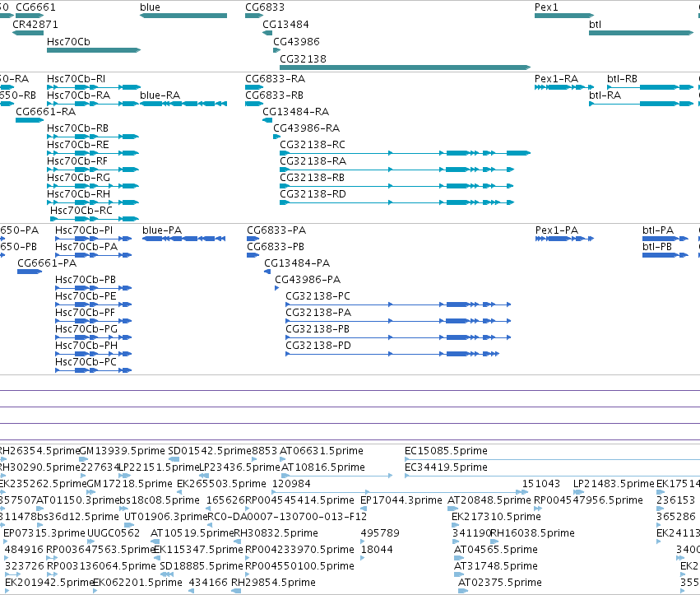
Task: Click transcript Hsc70Cb-RE
Action: (93, 153)
